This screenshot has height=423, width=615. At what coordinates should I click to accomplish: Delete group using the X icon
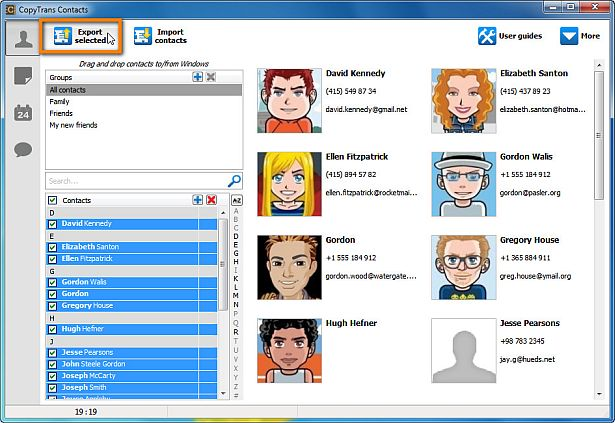tap(211, 77)
